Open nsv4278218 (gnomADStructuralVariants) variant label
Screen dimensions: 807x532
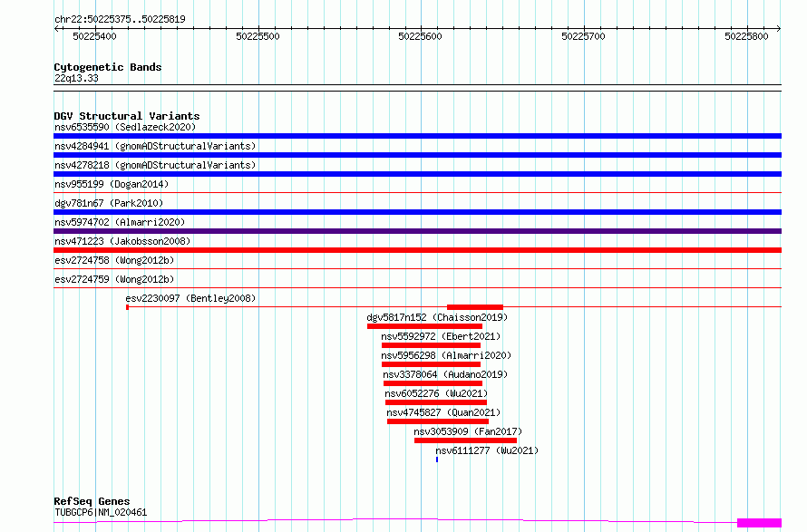tap(155, 165)
